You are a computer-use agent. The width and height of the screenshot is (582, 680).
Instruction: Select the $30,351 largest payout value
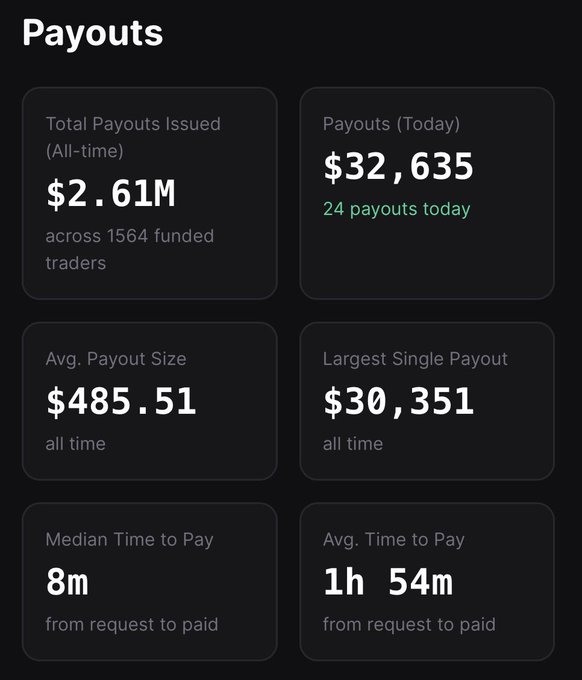pyautogui.click(x=399, y=402)
